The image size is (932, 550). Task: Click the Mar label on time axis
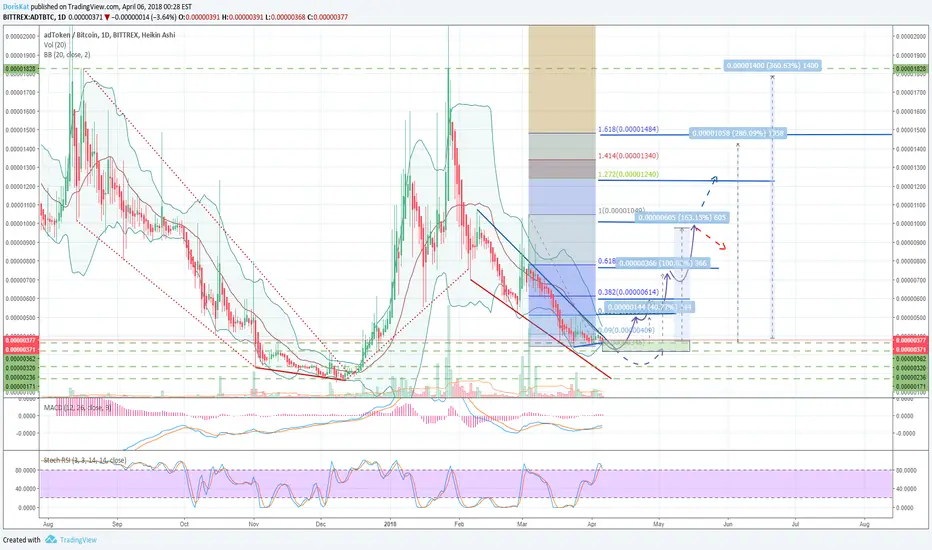tap(522, 524)
